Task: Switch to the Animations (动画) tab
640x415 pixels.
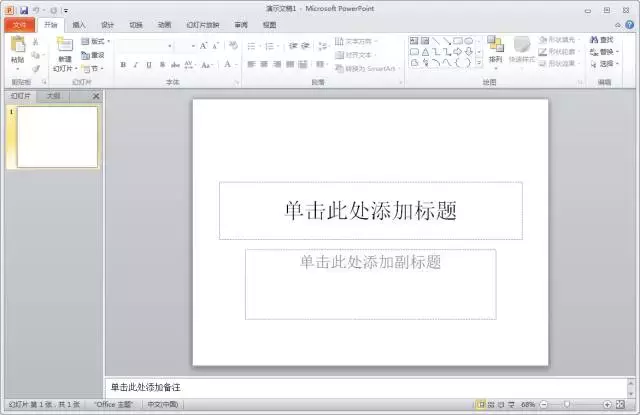Action: [x=164, y=25]
